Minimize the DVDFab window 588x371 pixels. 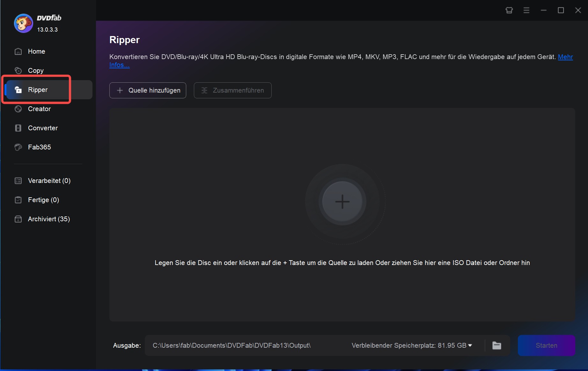tap(544, 11)
